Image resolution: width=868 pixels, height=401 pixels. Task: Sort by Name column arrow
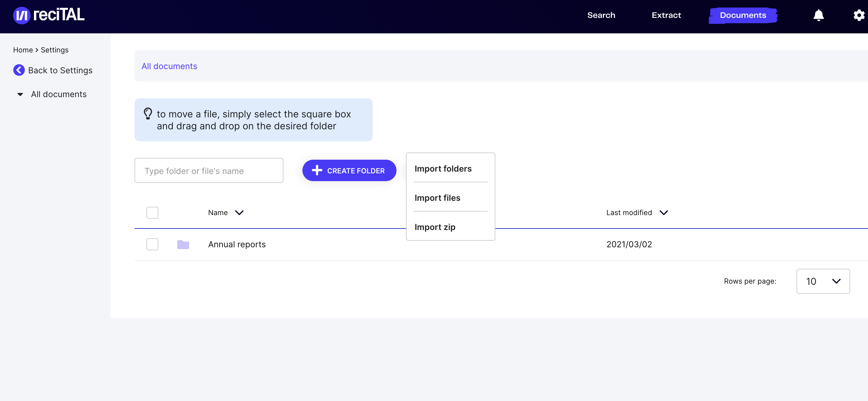click(x=239, y=213)
